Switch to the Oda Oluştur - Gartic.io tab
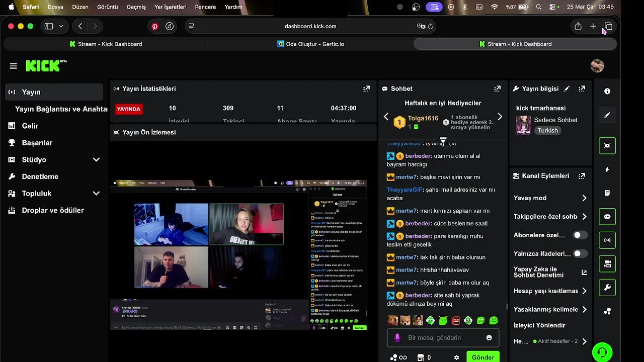The width and height of the screenshot is (644, 362). click(310, 44)
